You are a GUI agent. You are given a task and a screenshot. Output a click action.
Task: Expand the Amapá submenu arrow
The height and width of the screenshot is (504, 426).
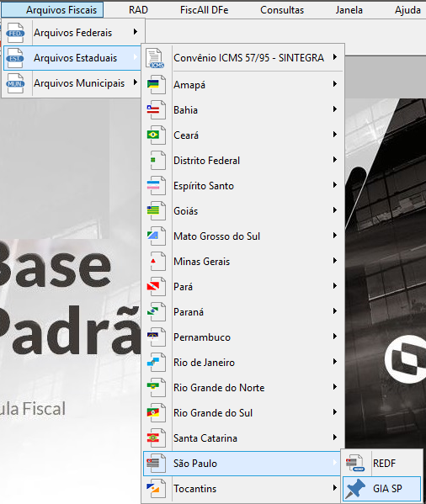335,84
